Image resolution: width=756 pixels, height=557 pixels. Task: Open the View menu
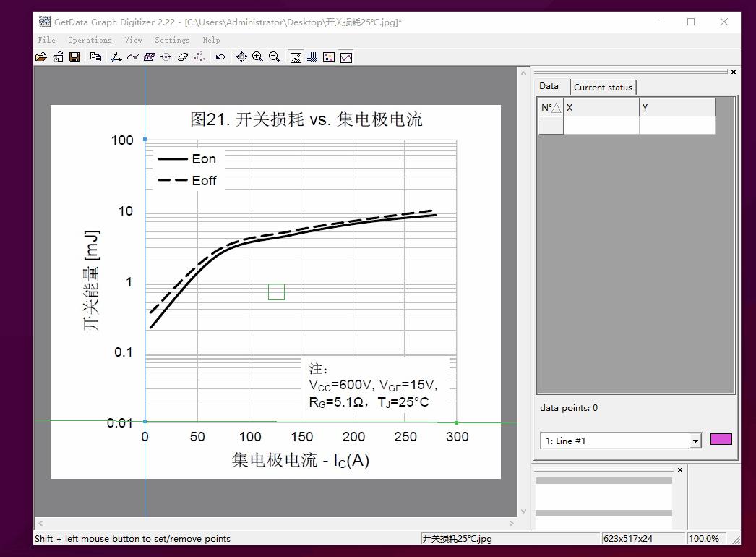[134, 40]
